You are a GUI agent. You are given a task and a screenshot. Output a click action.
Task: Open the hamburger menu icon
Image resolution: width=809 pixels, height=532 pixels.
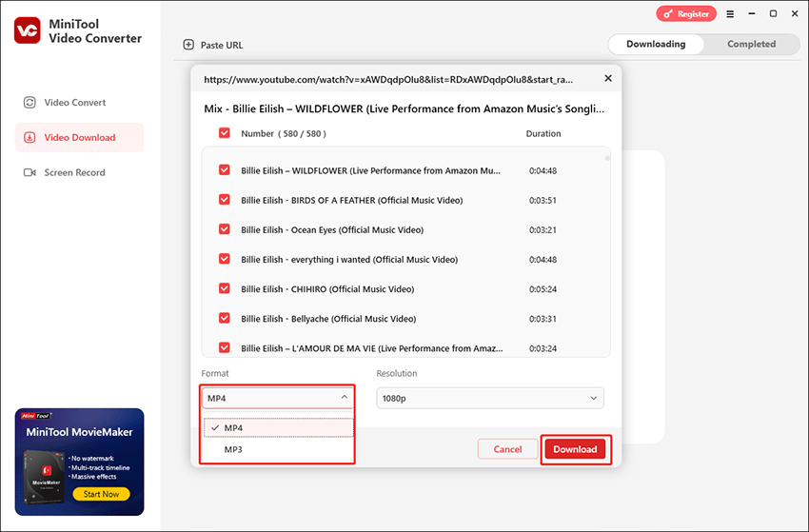click(x=730, y=14)
